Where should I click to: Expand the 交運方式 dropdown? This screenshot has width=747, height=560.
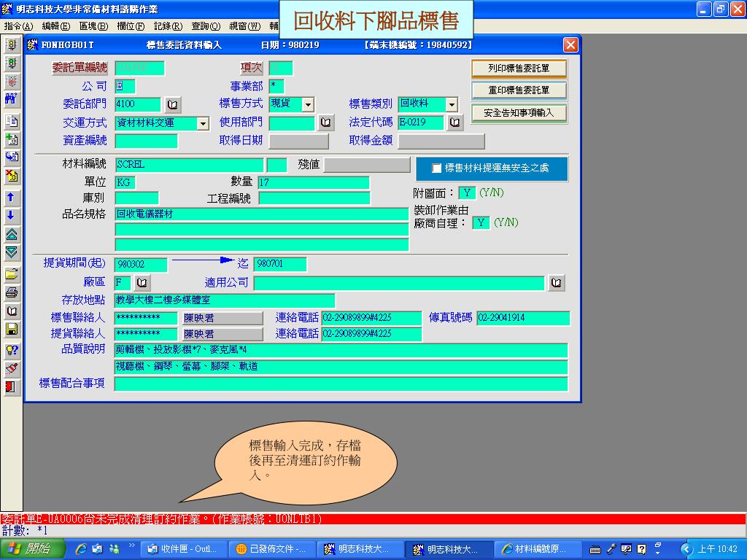(203, 123)
